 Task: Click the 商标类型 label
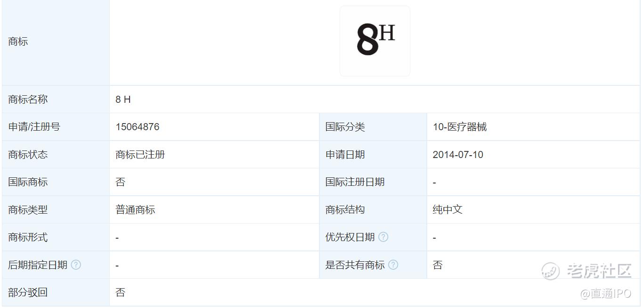point(28,209)
